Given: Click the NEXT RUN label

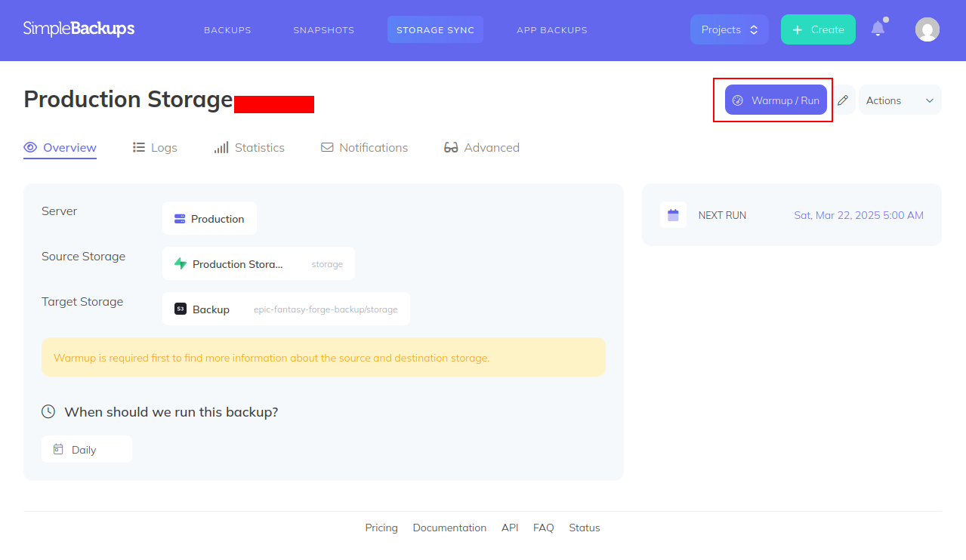Looking at the screenshot, I should [x=722, y=215].
